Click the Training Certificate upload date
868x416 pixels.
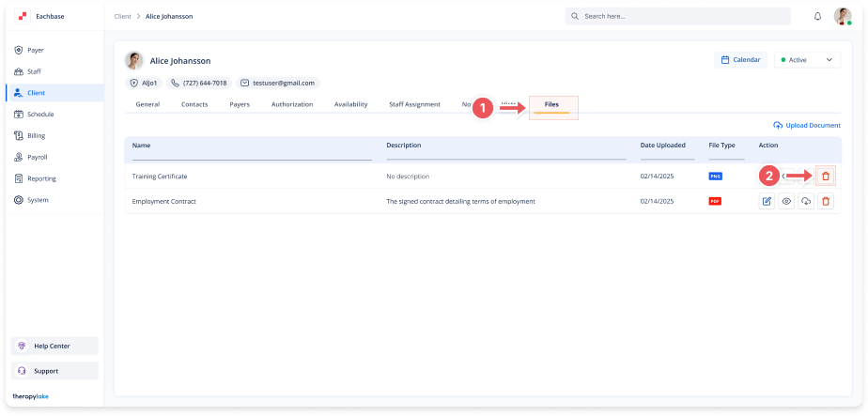click(657, 177)
